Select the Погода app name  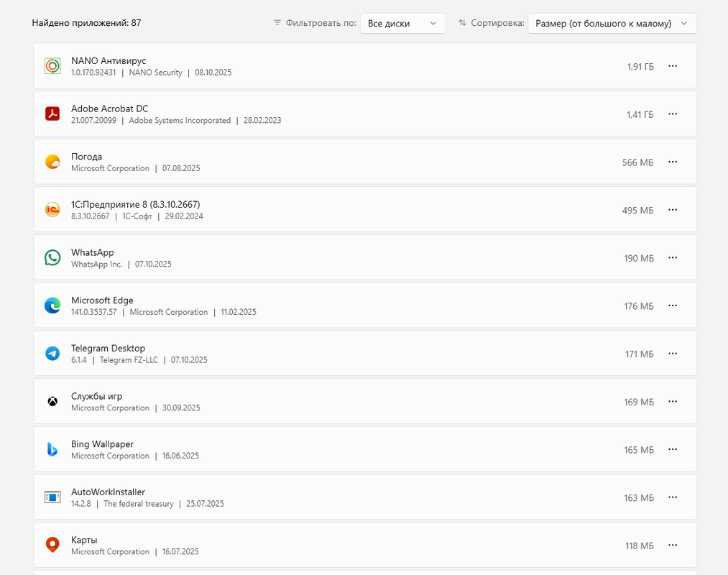[86, 157]
